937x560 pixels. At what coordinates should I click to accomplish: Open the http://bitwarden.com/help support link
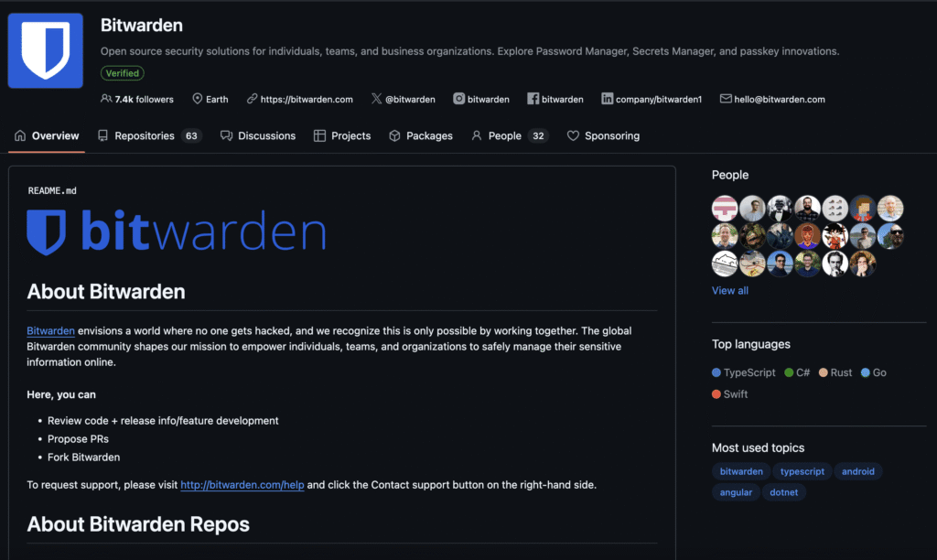tap(242, 485)
